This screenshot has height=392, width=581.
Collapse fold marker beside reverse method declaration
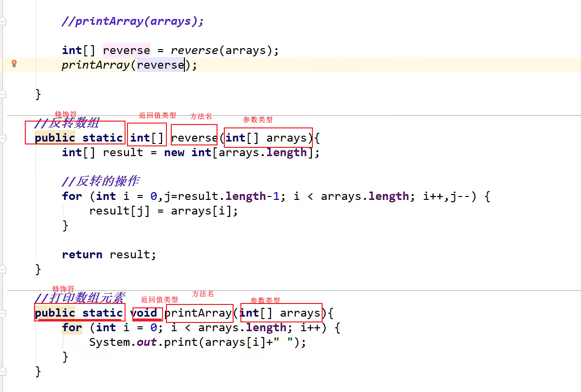click(3, 139)
